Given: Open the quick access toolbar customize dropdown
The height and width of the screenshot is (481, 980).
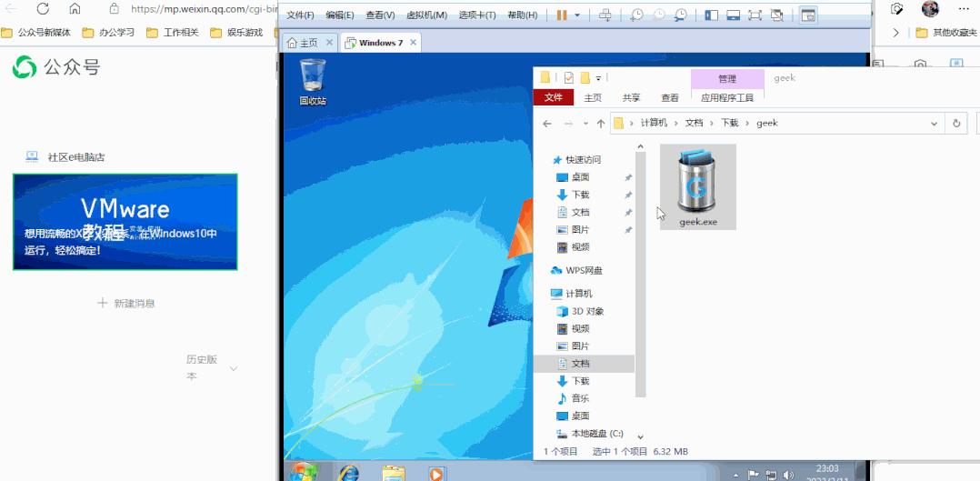Looking at the screenshot, I should 598,78.
